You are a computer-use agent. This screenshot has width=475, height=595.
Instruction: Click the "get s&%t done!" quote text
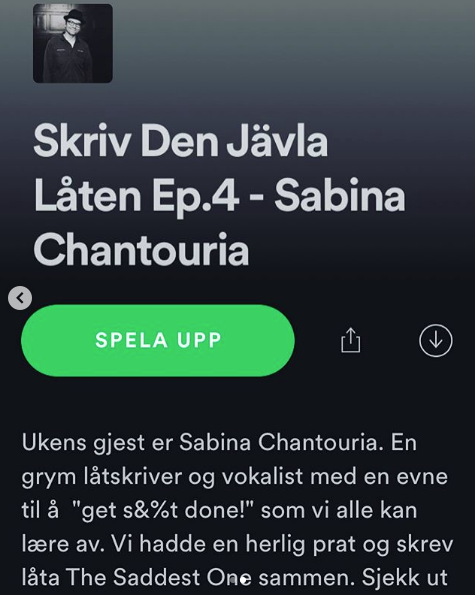165,510
